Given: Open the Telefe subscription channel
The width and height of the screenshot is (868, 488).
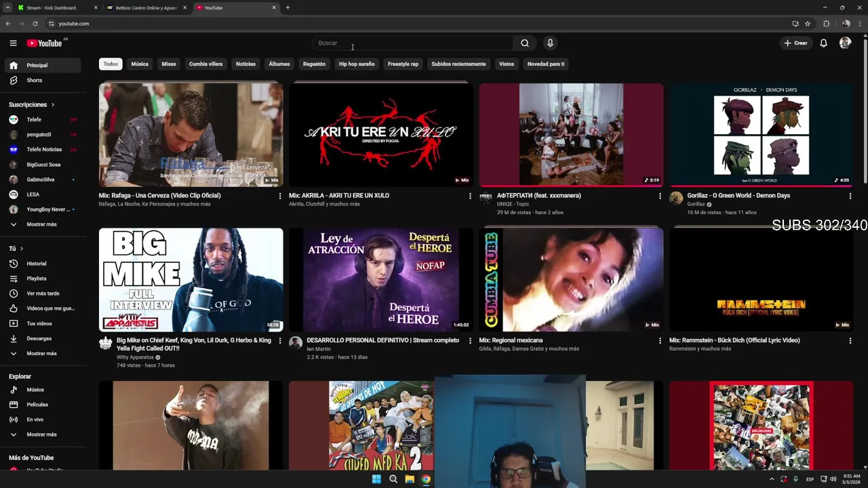Looking at the screenshot, I should click(x=42, y=120).
